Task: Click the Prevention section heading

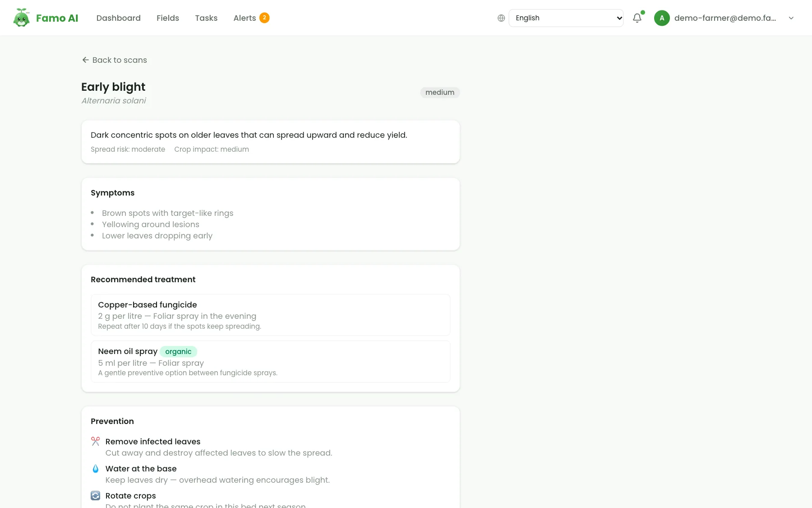Action: click(x=112, y=421)
